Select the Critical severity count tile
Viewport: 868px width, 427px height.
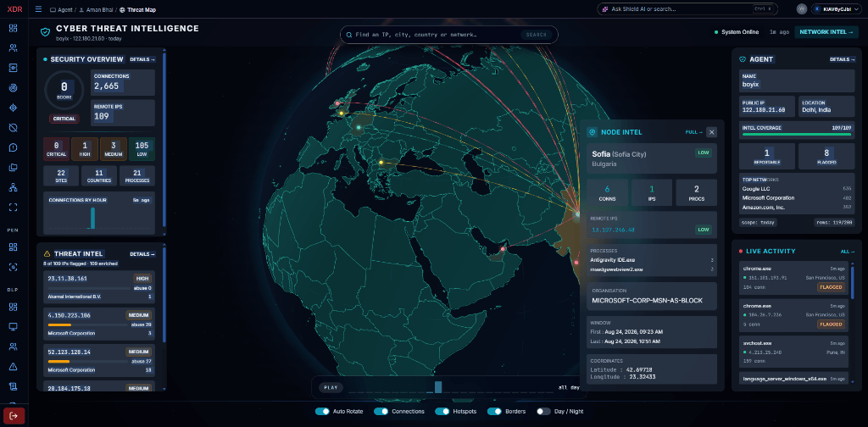pyautogui.click(x=57, y=149)
